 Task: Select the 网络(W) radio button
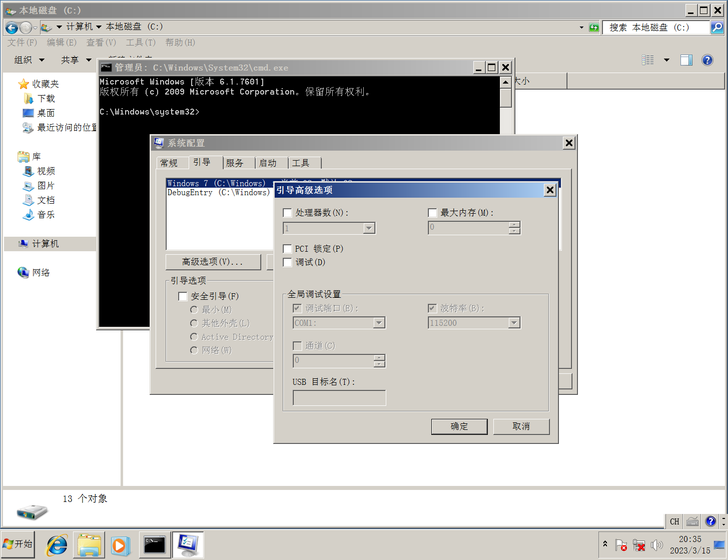pyautogui.click(x=194, y=350)
